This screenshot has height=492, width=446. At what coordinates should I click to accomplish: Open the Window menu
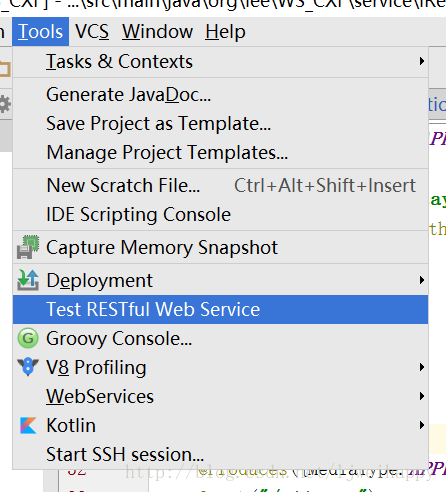[x=157, y=32]
